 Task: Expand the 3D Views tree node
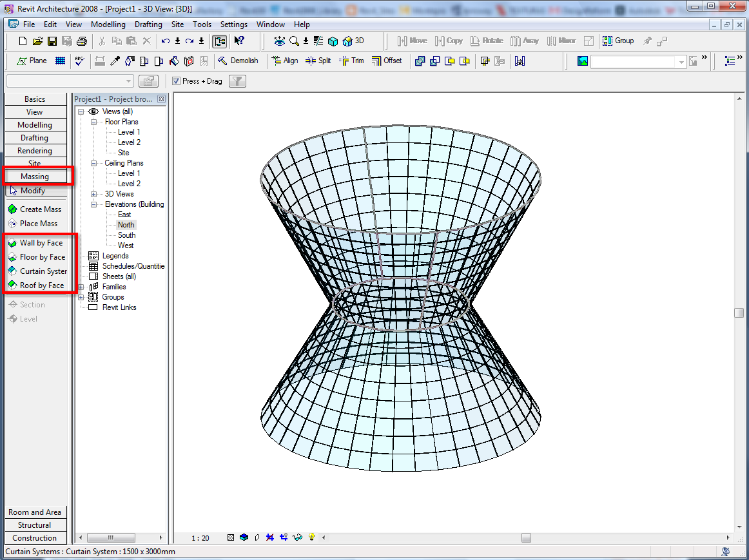coord(93,194)
